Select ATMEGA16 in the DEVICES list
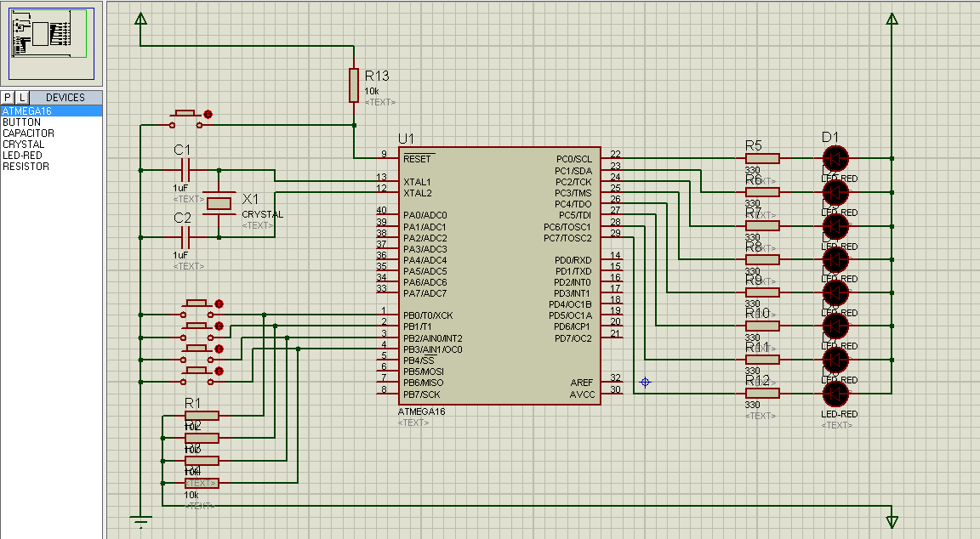The height and width of the screenshot is (539, 980). 34,110
